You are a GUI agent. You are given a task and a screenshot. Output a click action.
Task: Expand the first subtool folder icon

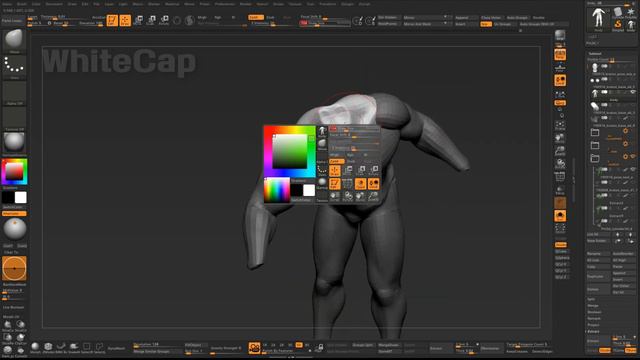pos(595,132)
